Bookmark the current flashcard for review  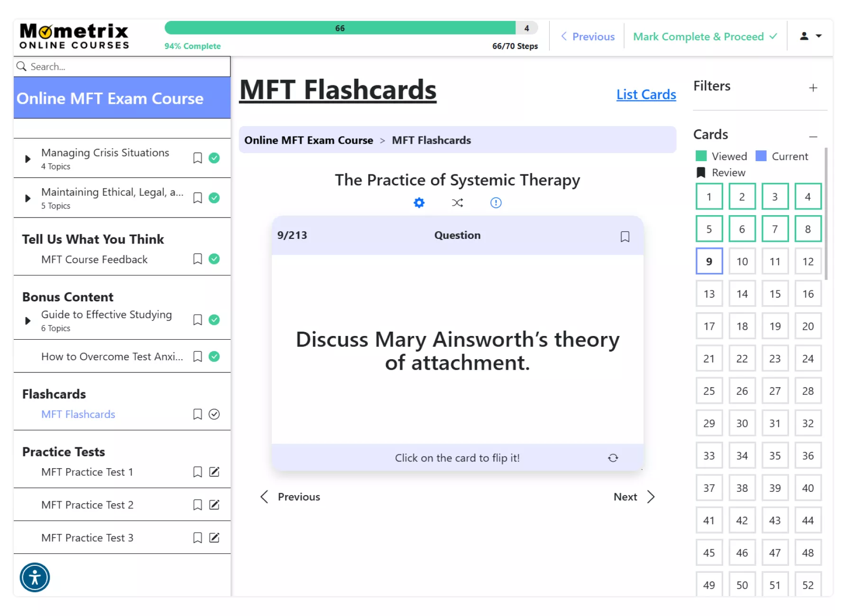(x=625, y=236)
